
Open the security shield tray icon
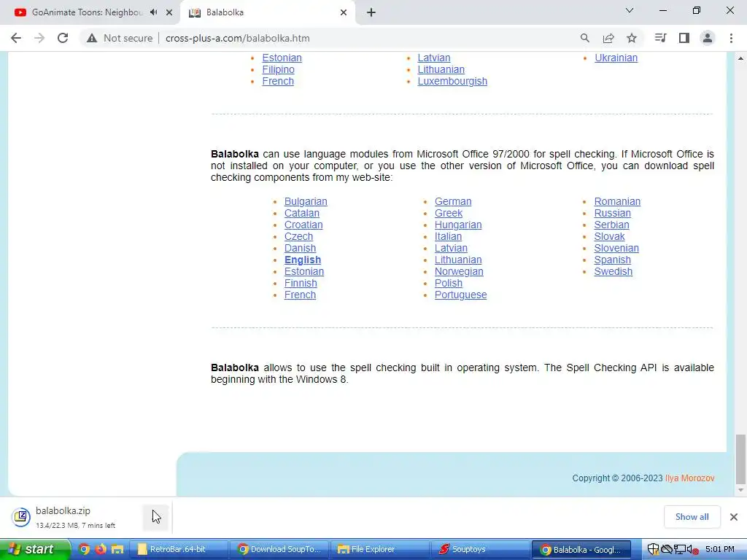653,550
